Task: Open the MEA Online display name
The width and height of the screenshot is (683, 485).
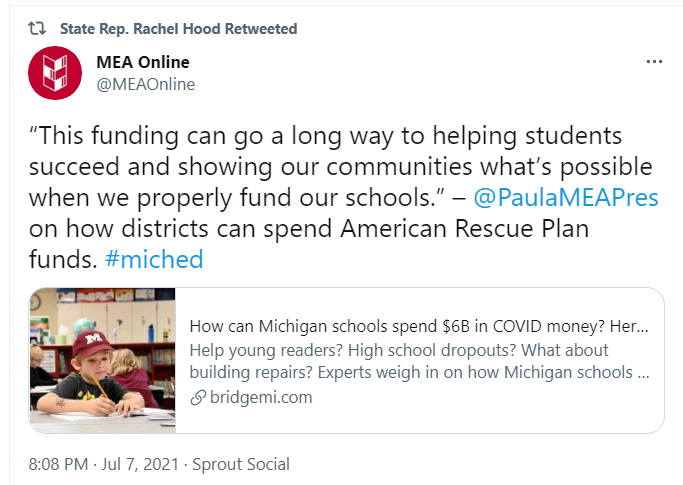Action: coord(143,62)
